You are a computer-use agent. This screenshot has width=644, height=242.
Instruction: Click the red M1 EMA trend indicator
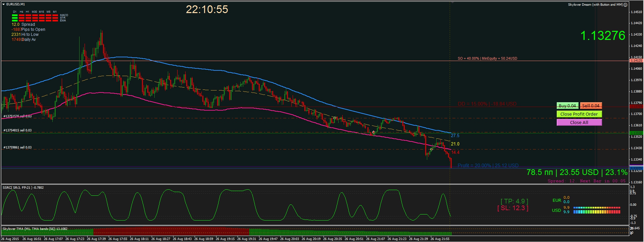55,21
